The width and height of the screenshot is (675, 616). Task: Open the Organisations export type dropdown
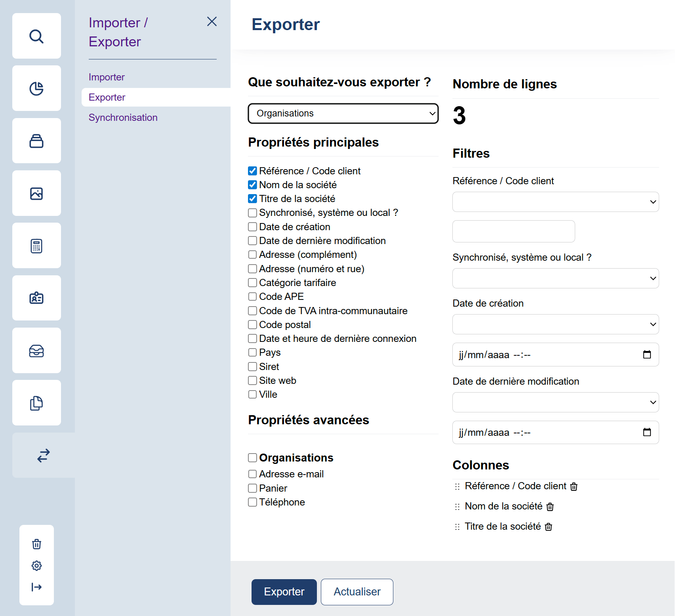343,114
